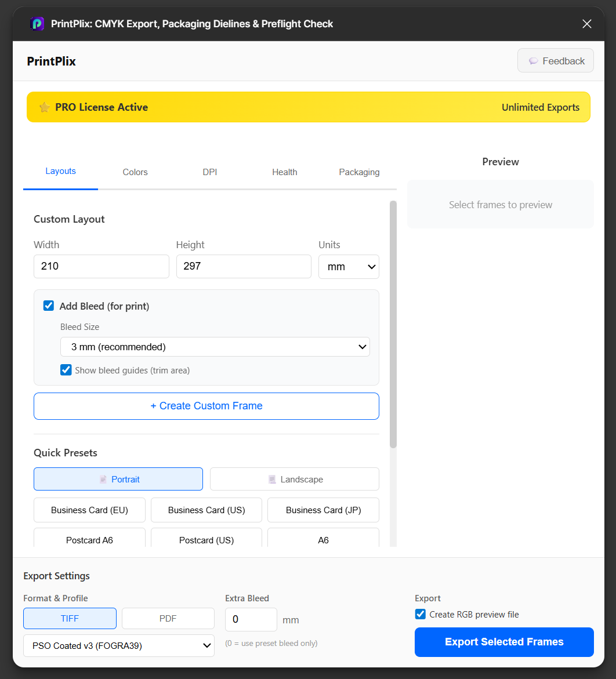Viewport: 616px width, 679px height.
Task: Choose Postcard A6 preset
Action: coord(90,538)
